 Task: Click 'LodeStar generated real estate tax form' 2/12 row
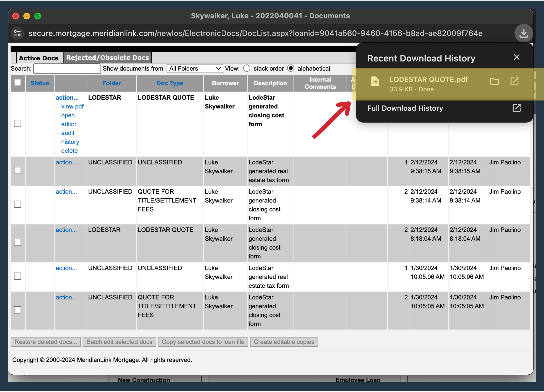point(269,171)
